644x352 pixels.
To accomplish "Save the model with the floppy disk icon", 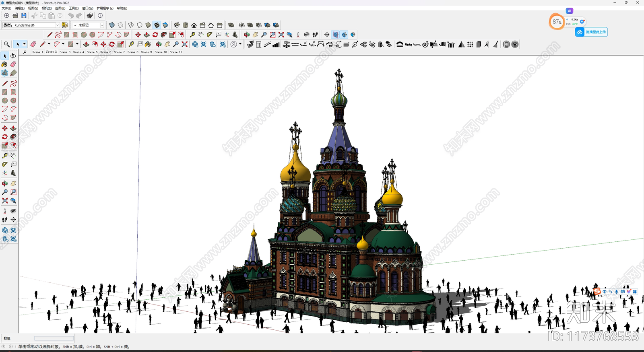I will pos(24,16).
